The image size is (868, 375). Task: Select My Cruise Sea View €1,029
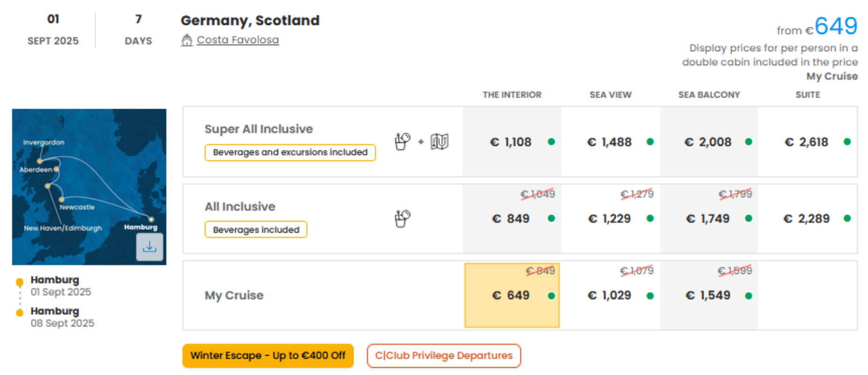[611, 295]
